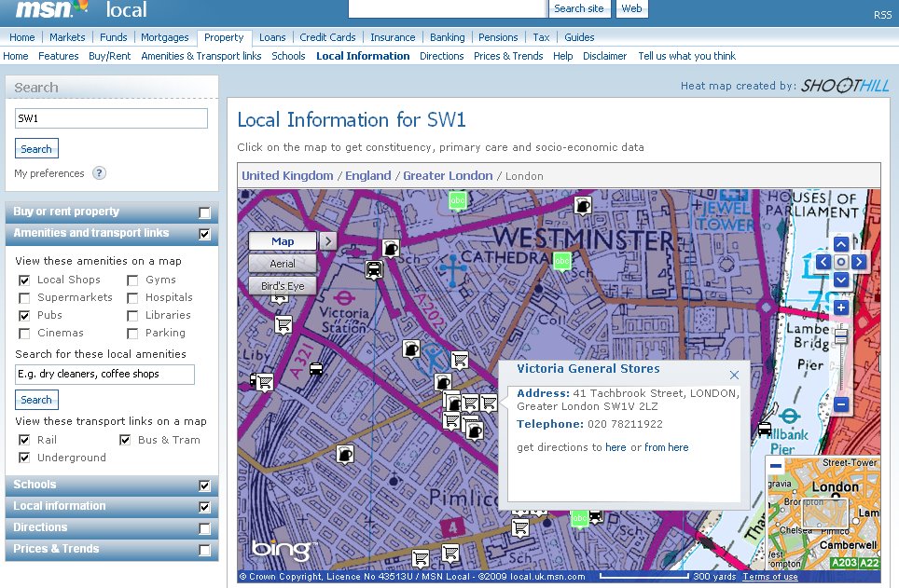
Task: Click the pub marker in lower-left Pimlico area
Action: point(345,455)
